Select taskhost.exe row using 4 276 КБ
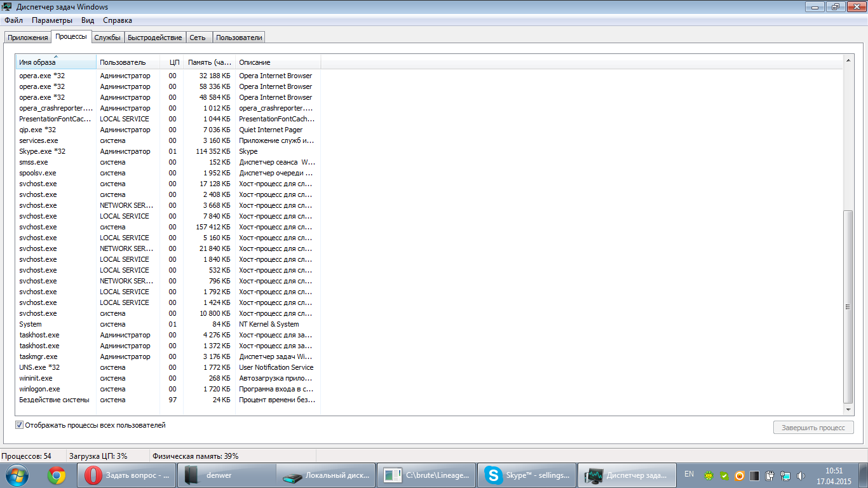The width and height of the screenshot is (868, 488). tap(168, 335)
